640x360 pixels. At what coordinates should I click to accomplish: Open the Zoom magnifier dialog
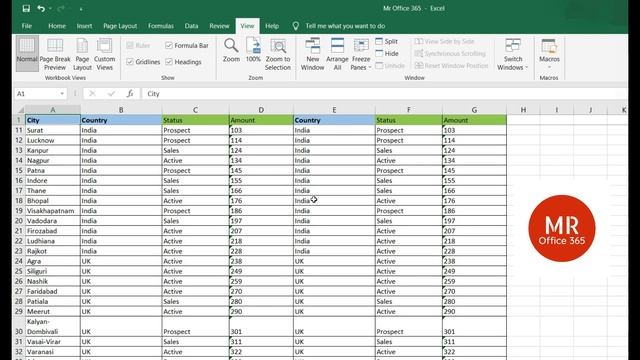tap(231, 50)
